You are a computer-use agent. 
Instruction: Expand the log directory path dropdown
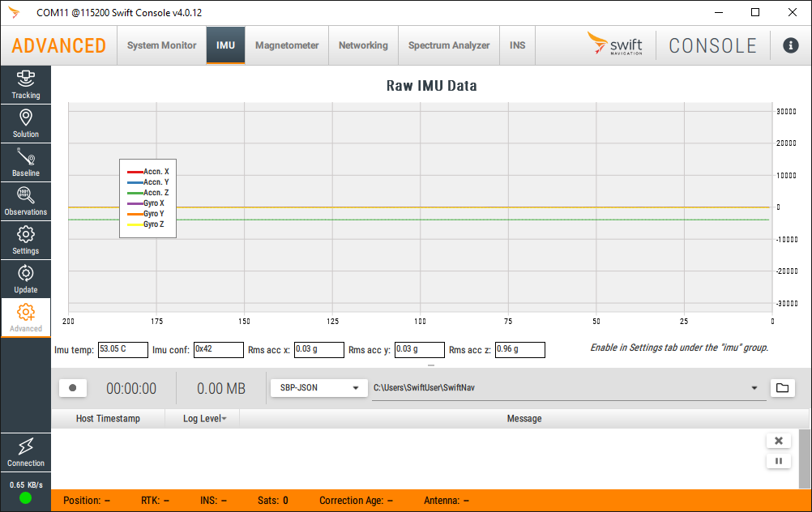(x=754, y=388)
